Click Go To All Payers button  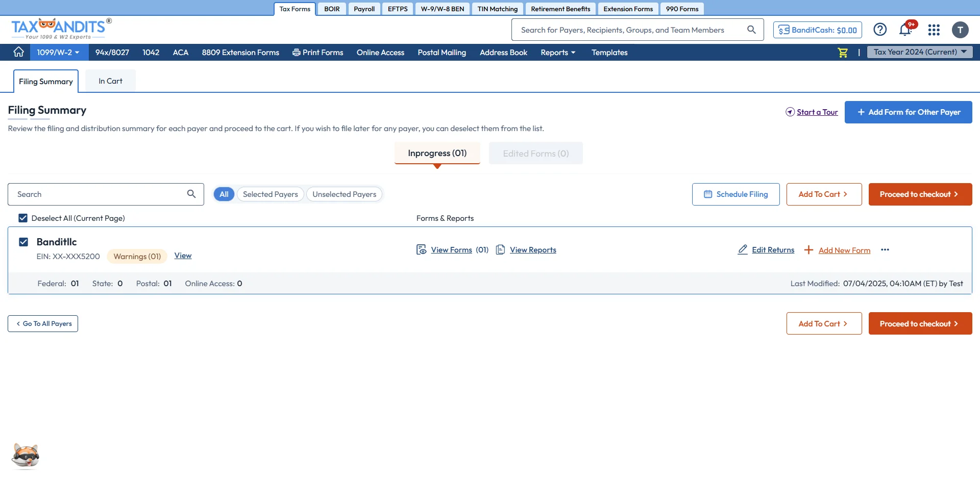pos(43,323)
